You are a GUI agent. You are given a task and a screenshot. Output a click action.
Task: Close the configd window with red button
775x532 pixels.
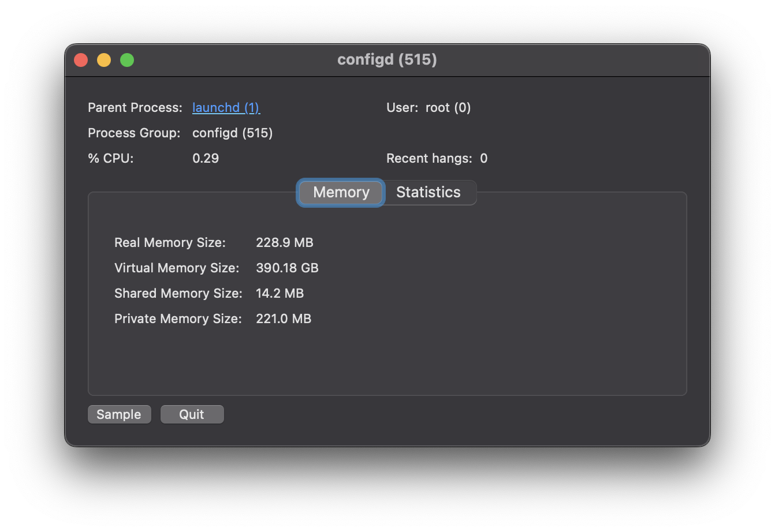(x=81, y=60)
